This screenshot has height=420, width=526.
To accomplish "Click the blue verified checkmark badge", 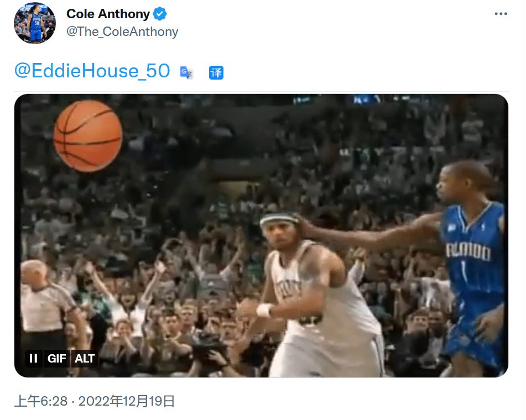I will click(160, 14).
